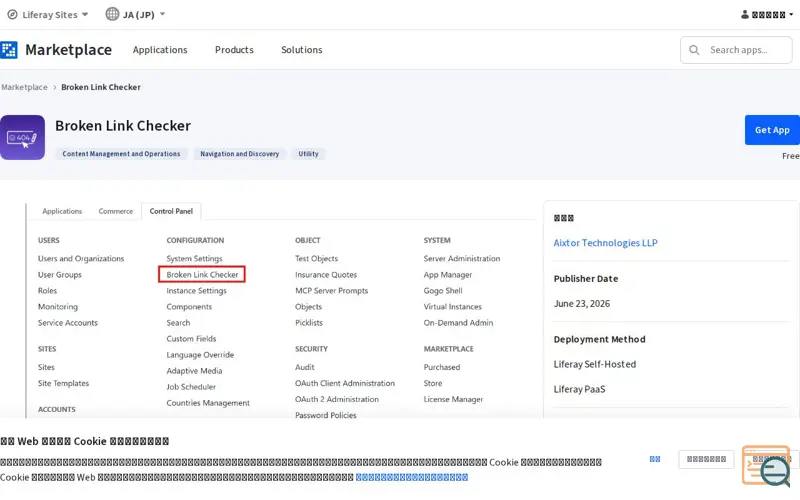This screenshot has width=800, height=500.
Task: Focus the Search apps input field
Action: [736, 50]
